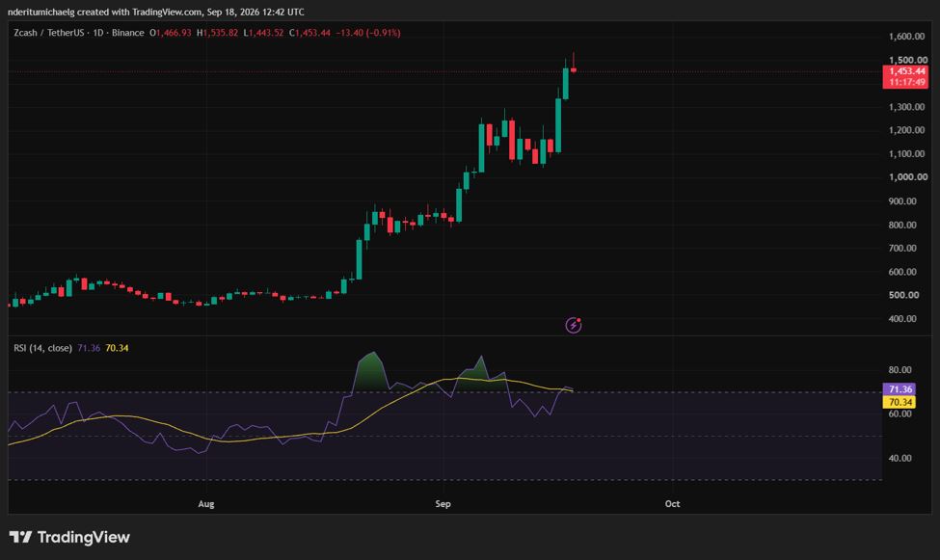Click the Aug label on time axis
Image resolution: width=940 pixels, height=560 pixels.
(x=206, y=504)
